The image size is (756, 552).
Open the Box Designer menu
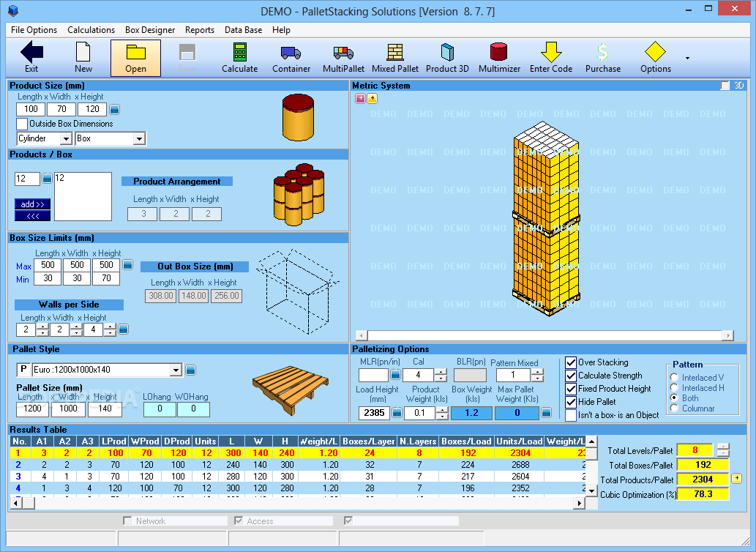(x=150, y=30)
